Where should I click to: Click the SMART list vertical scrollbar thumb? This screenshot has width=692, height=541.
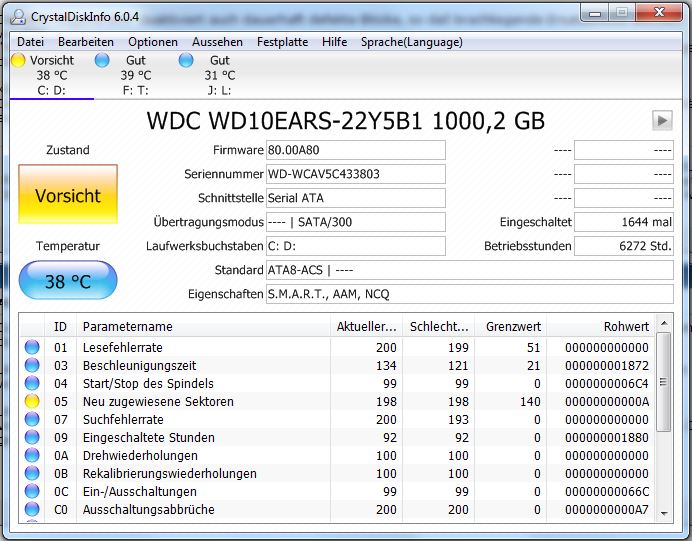[x=663, y=382]
